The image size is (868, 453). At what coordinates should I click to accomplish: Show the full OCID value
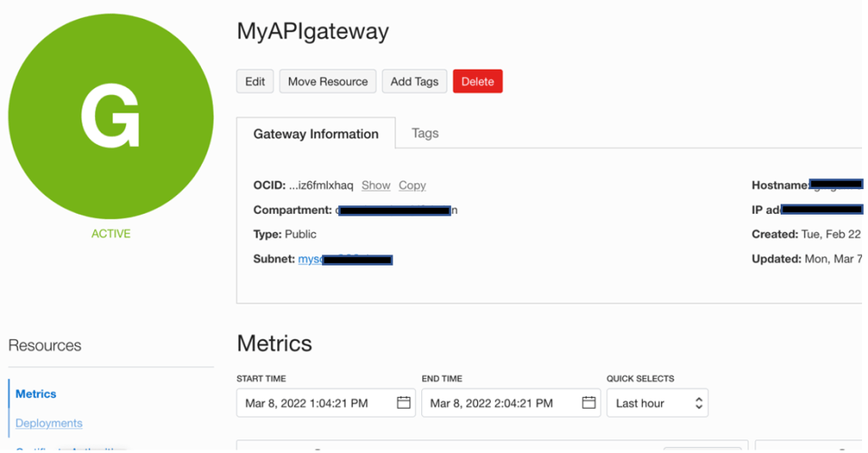376,185
